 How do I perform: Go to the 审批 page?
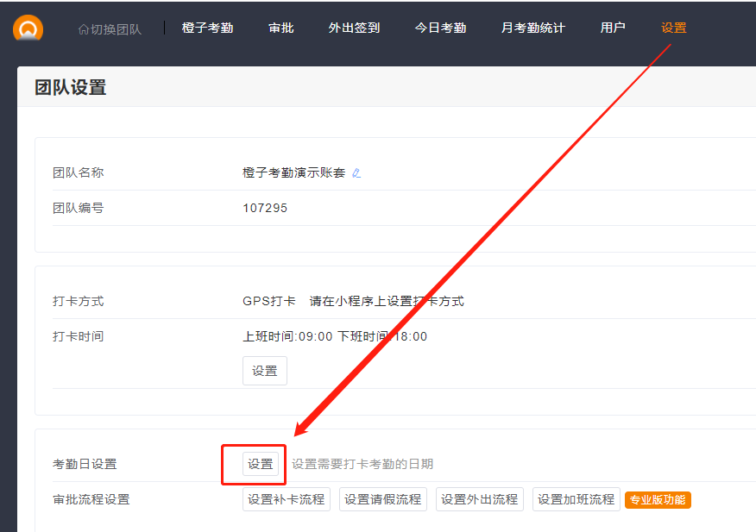pyautogui.click(x=281, y=28)
